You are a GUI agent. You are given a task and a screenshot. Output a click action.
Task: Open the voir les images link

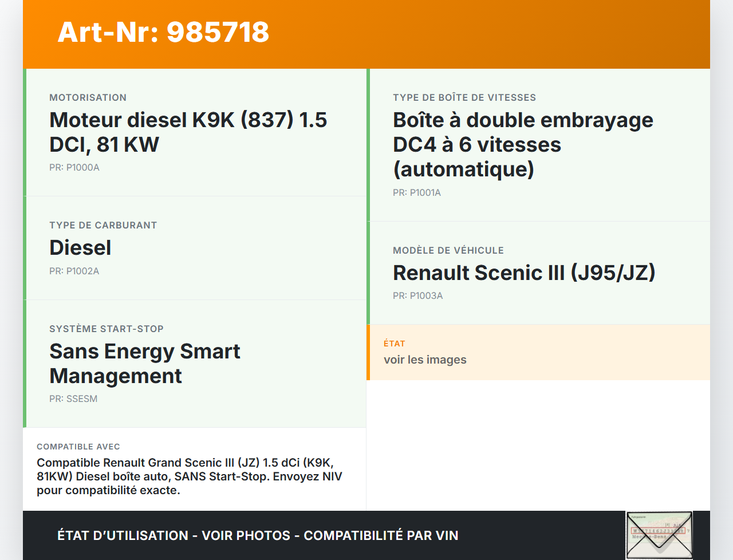425,360
